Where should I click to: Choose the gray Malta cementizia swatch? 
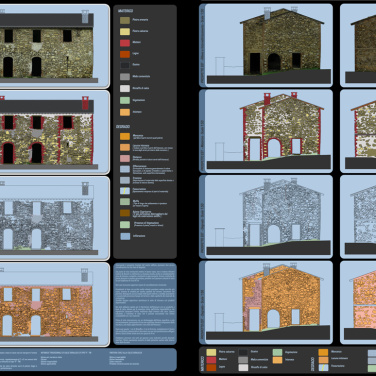click(125, 77)
